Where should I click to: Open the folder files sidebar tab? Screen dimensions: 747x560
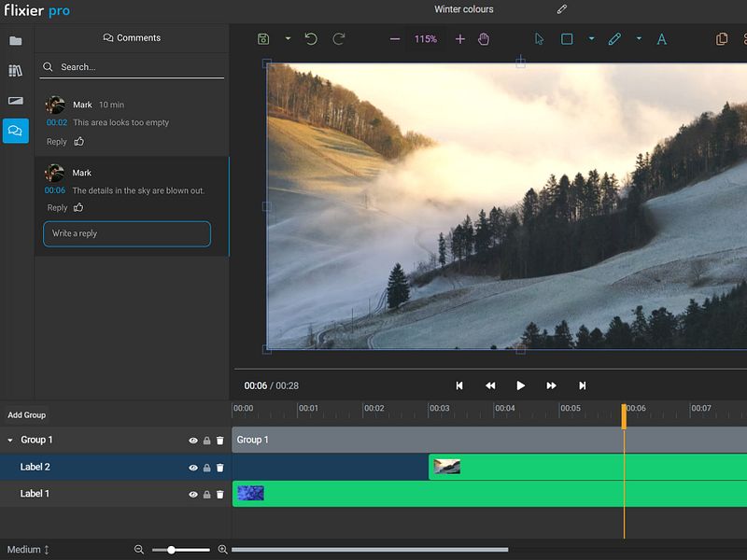[16, 41]
